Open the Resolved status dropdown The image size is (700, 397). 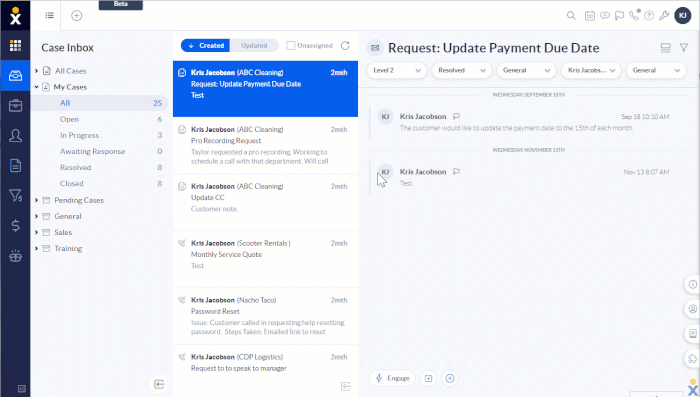[461, 71]
